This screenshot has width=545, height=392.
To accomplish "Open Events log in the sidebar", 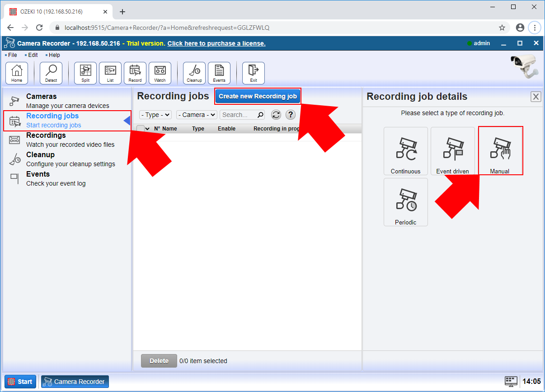I will tap(67, 179).
